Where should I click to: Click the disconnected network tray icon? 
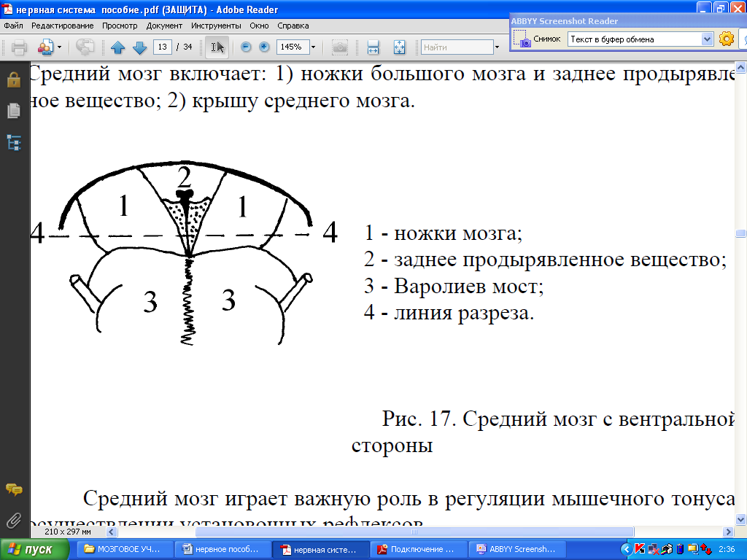tap(654, 550)
